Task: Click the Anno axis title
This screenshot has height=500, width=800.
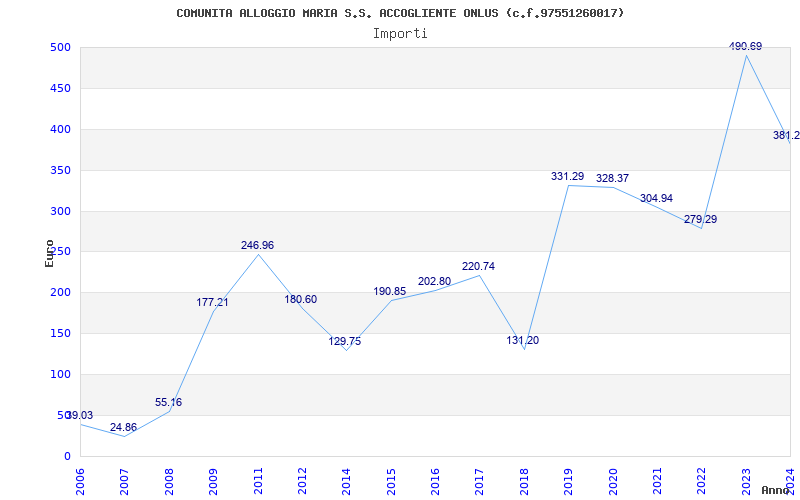Action: pyautogui.click(x=776, y=490)
